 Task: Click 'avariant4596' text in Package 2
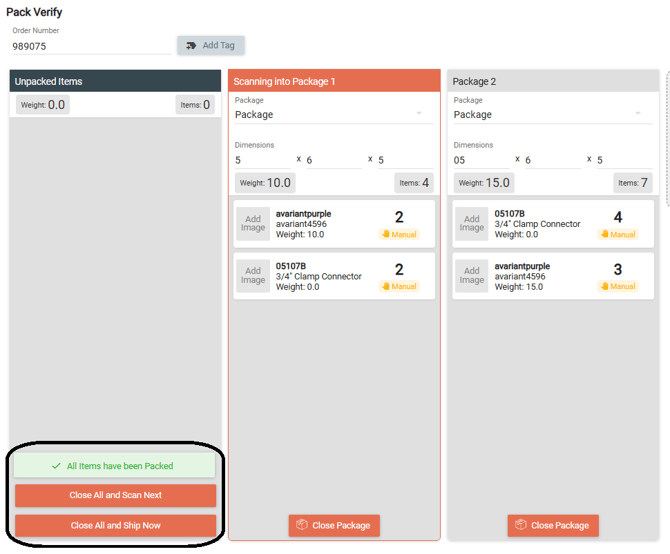point(520,276)
